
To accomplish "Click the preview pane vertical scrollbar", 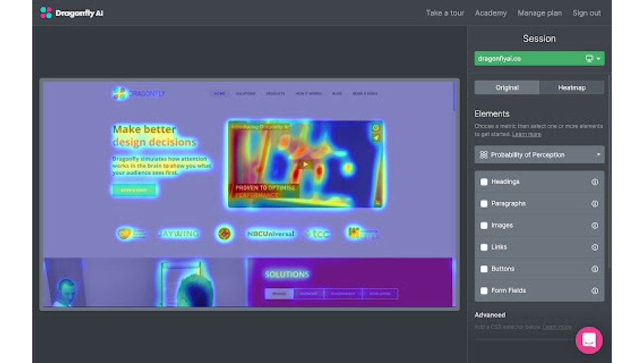I will 454,96.
